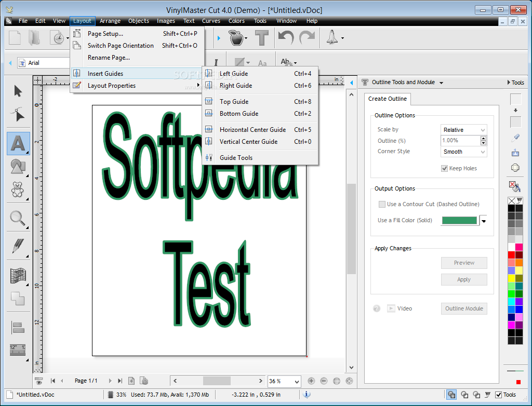The width and height of the screenshot is (532, 406).
Task: Select the Zoom magnifier tool
Action: coord(17,219)
